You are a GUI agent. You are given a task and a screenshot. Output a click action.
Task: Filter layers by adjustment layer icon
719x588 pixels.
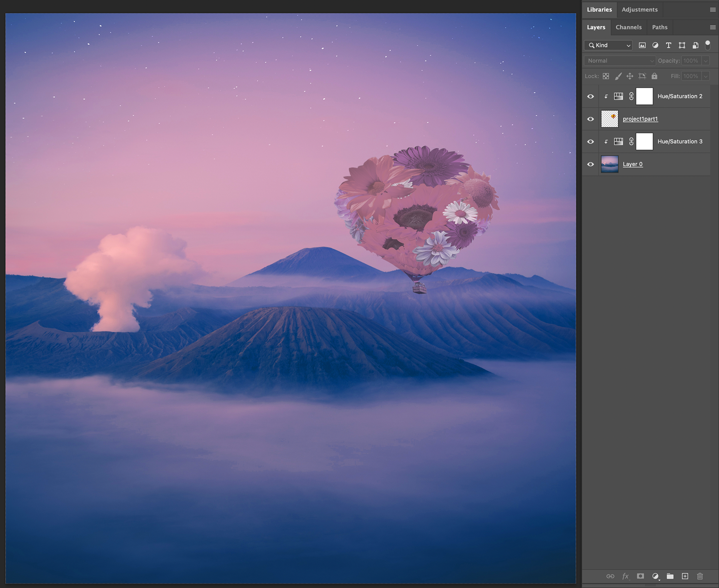[x=655, y=45]
